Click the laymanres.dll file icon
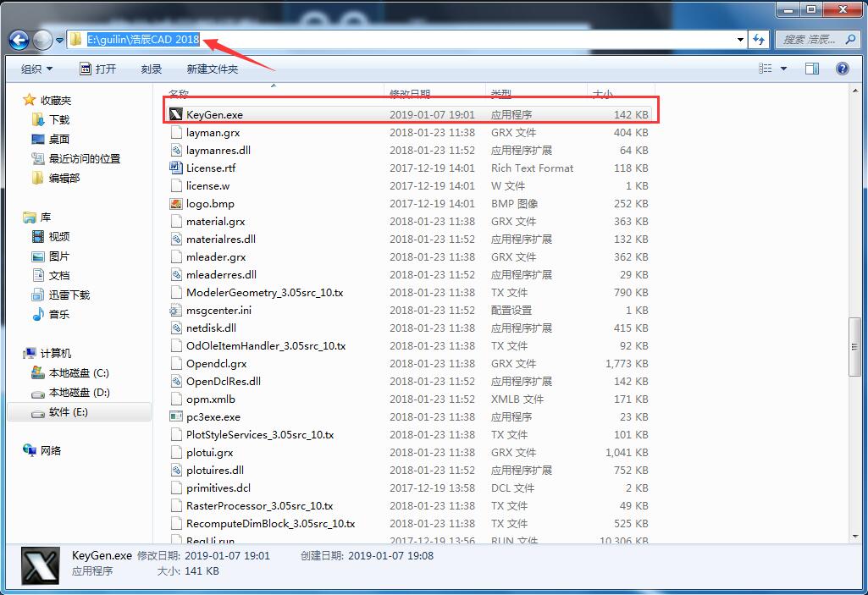This screenshot has width=868, height=595. pos(175,150)
